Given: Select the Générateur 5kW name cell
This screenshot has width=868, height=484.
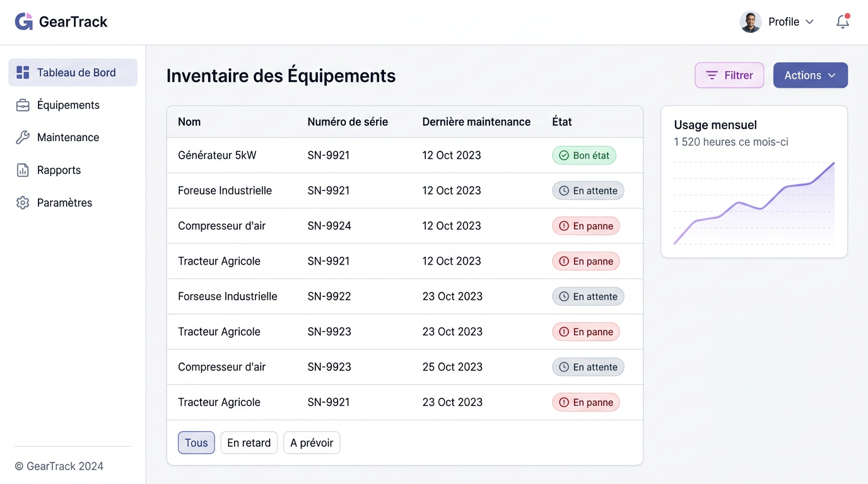Looking at the screenshot, I should (x=217, y=156).
